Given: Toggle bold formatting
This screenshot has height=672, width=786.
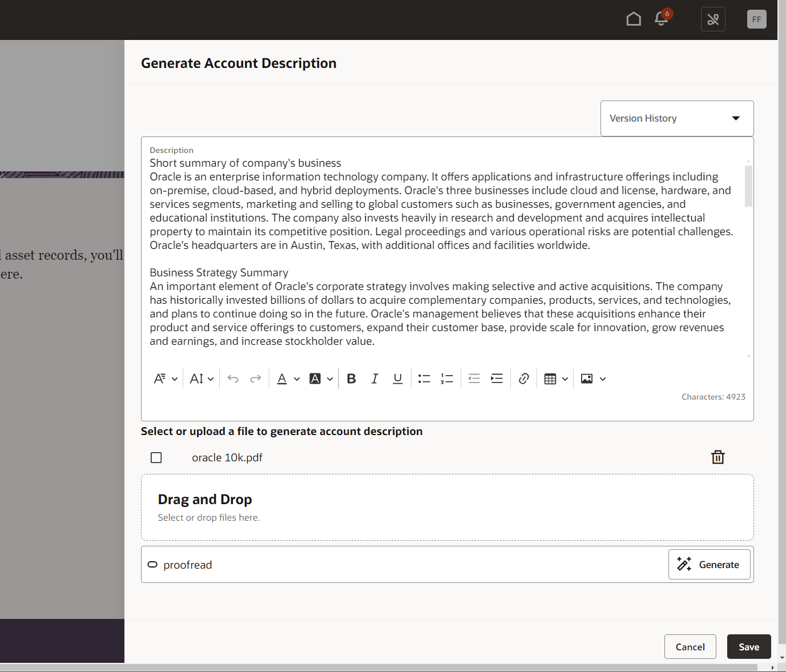Looking at the screenshot, I should point(351,378).
